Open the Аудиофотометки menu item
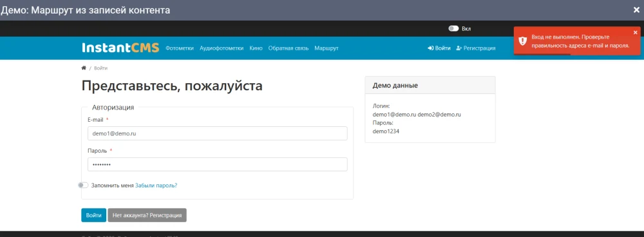Image resolution: width=644 pixels, height=237 pixels. tap(222, 48)
